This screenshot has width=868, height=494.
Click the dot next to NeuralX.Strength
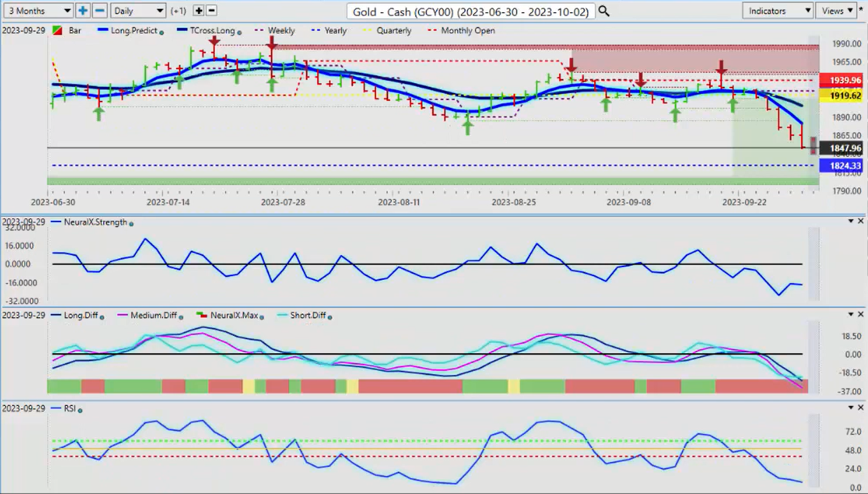131,224
